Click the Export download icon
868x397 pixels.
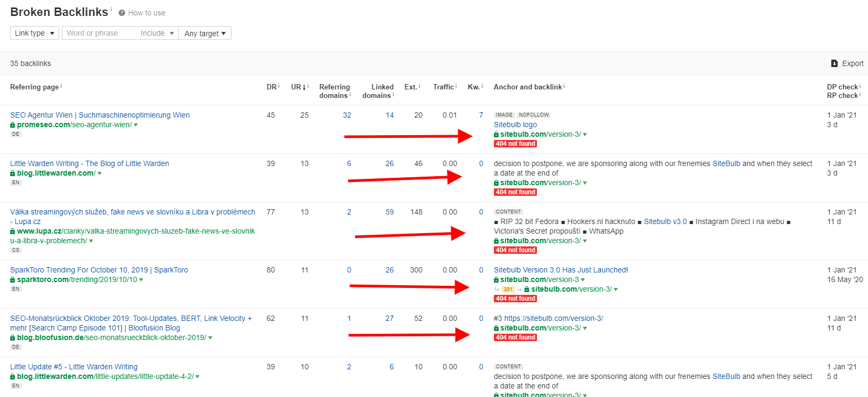[x=834, y=63]
